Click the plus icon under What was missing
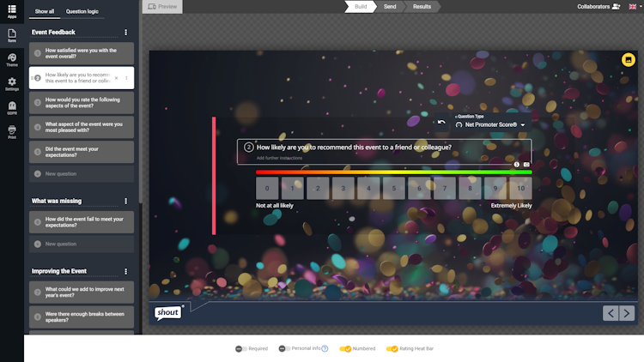 38,244
